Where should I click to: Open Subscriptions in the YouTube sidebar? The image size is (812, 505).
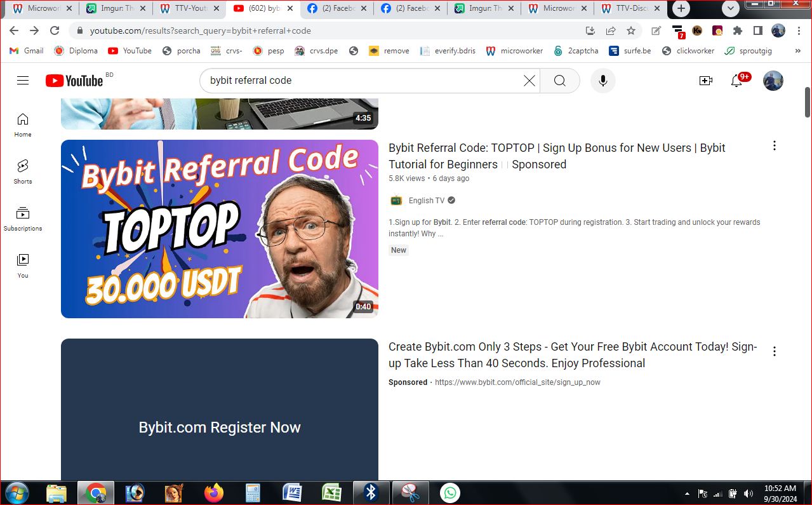tap(23, 219)
